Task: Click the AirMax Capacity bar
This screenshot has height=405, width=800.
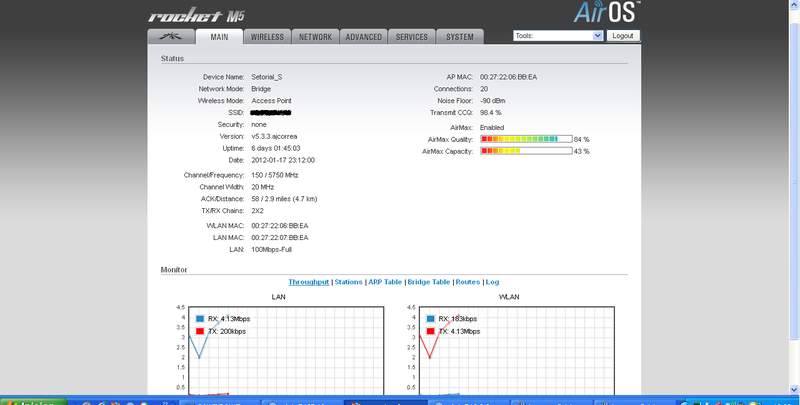Action: (x=526, y=151)
